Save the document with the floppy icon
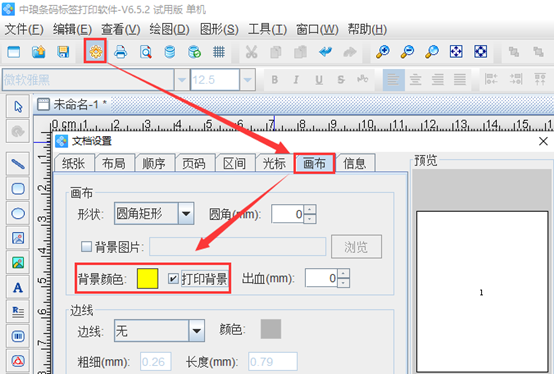Screen dimensions: 554x374 click(x=63, y=52)
